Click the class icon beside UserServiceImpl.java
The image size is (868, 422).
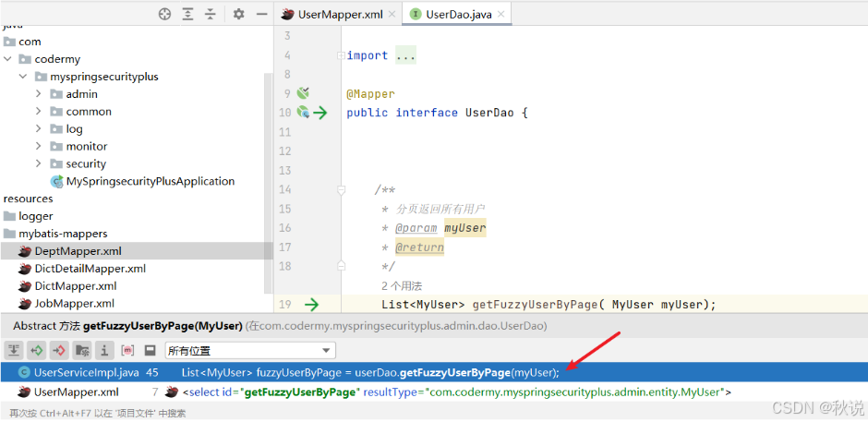coord(24,373)
